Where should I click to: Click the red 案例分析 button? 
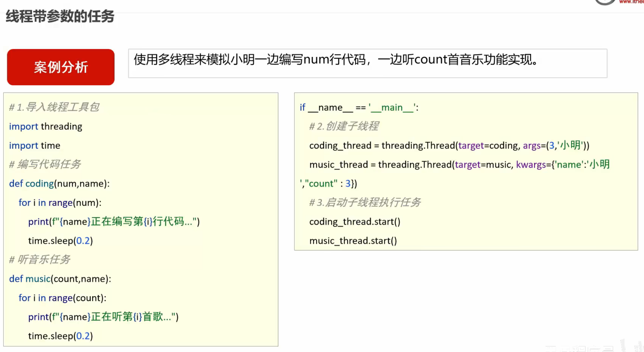60,67
